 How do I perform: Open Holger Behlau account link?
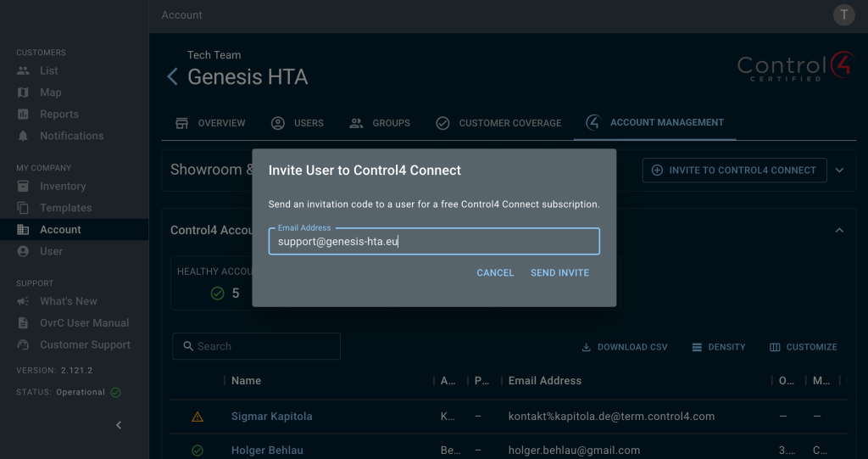coord(267,451)
